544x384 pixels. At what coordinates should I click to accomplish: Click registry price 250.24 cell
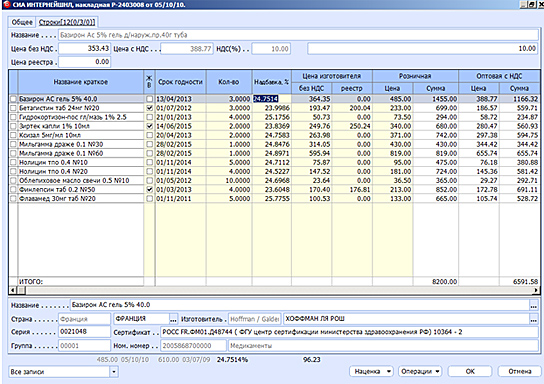[x=352, y=126]
